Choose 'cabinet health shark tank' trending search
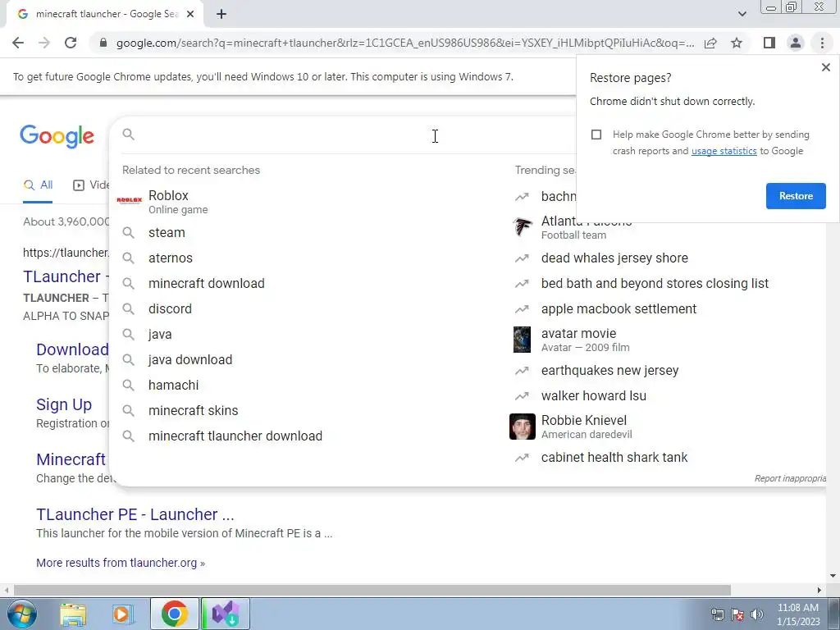Image resolution: width=840 pixels, height=630 pixels. [x=614, y=458]
